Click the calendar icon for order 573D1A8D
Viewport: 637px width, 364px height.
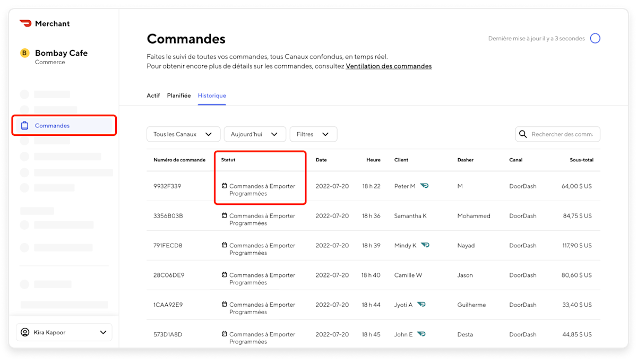tap(224, 334)
